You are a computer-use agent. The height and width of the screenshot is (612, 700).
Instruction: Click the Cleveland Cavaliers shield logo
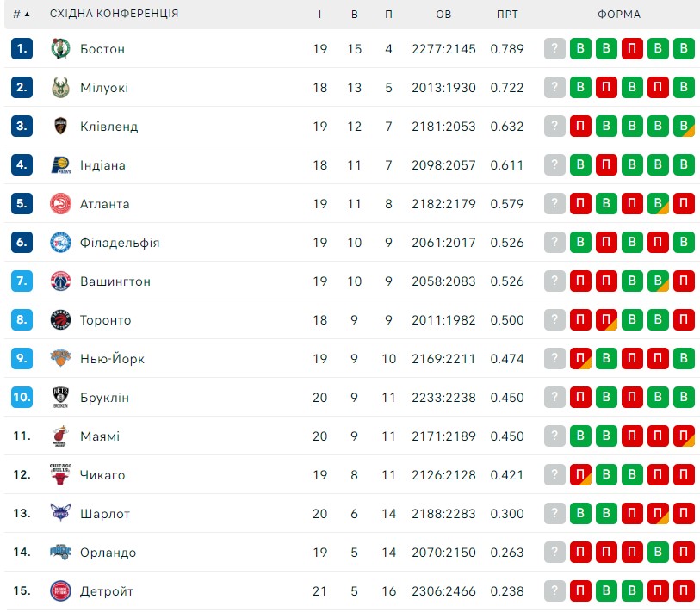[x=60, y=127]
